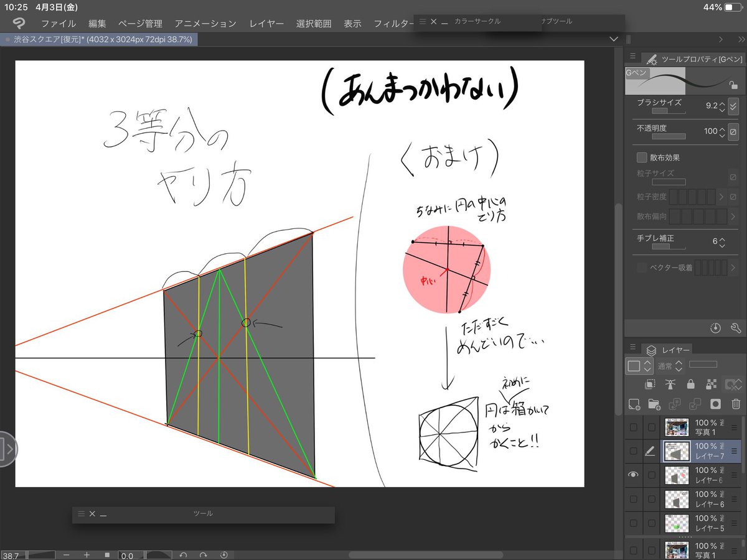Viewport: 747px width, 560px height.
Task: Add a layer mask
Action: click(x=715, y=404)
